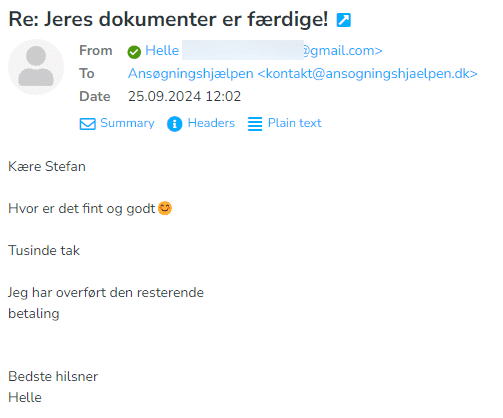Switch to Plain text view
The image size is (503, 418).
[x=295, y=123]
